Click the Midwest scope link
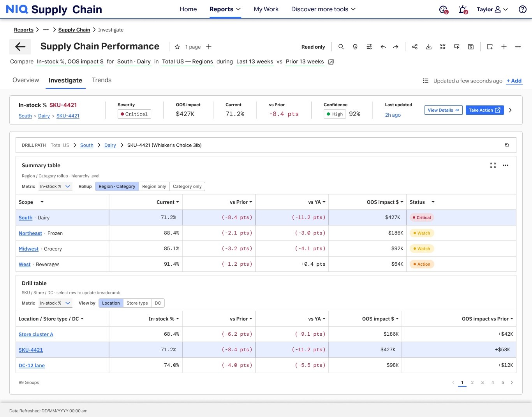Image resolution: width=532 pixels, height=417 pixels. click(x=28, y=249)
